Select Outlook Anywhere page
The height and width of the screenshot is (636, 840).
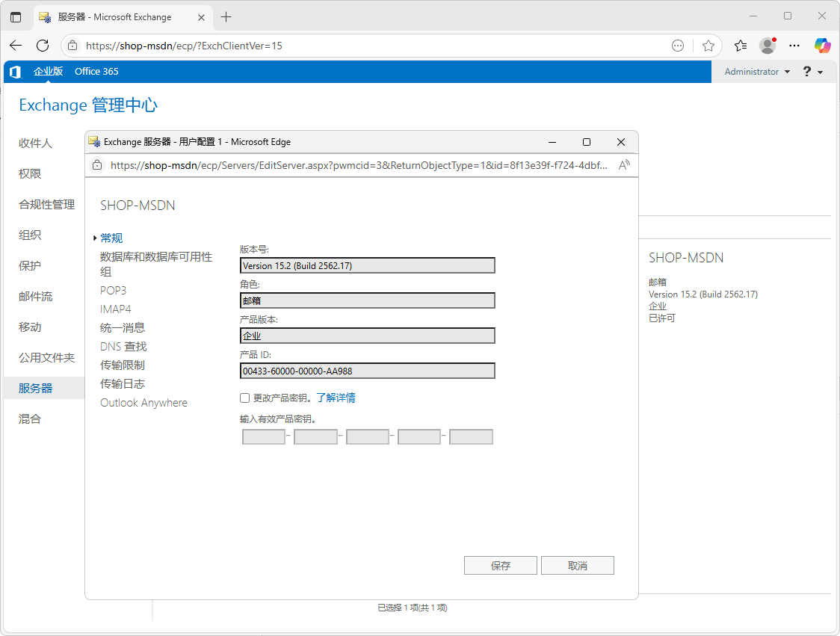click(x=143, y=402)
